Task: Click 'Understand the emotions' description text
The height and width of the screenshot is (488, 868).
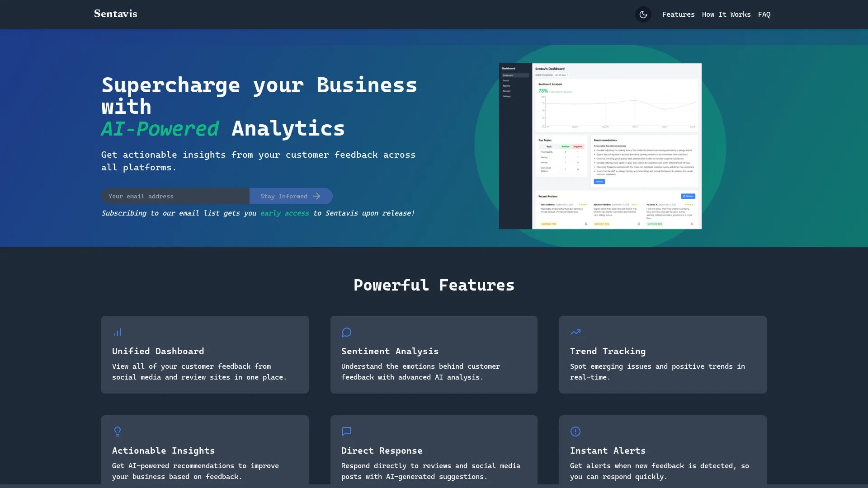Action: (x=420, y=371)
